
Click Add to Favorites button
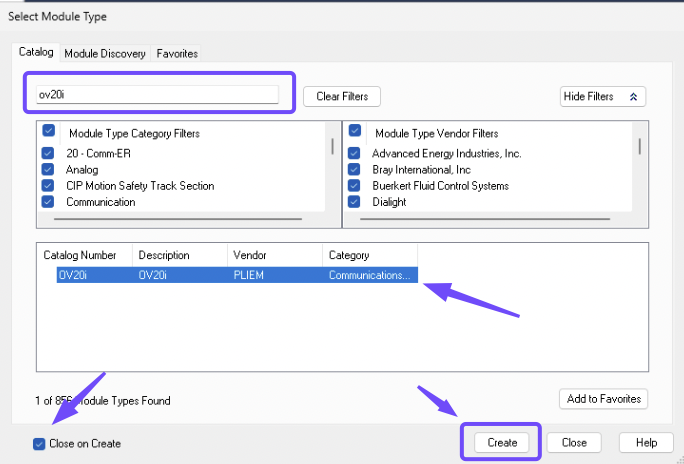coord(602,399)
